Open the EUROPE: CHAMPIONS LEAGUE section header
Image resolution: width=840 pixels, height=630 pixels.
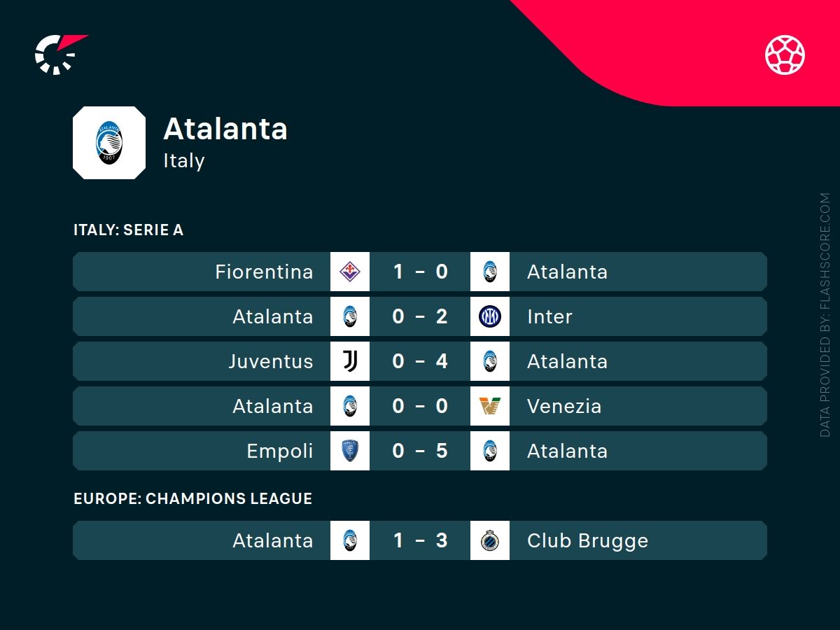coord(193,498)
